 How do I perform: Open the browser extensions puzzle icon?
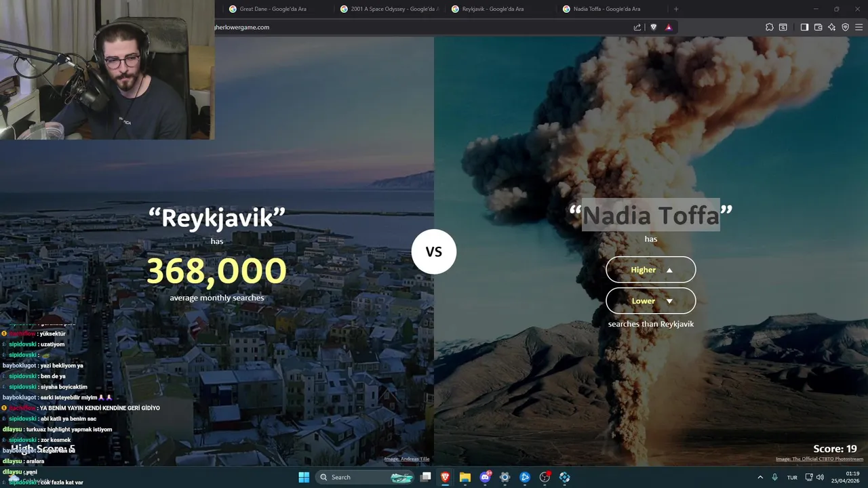769,27
